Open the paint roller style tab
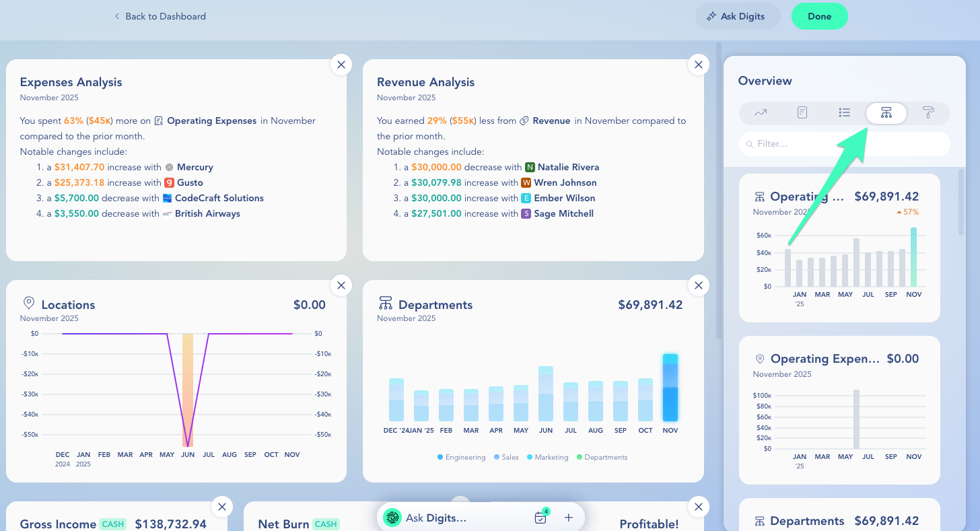Screen dimensions: 980x531 (928, 113)
